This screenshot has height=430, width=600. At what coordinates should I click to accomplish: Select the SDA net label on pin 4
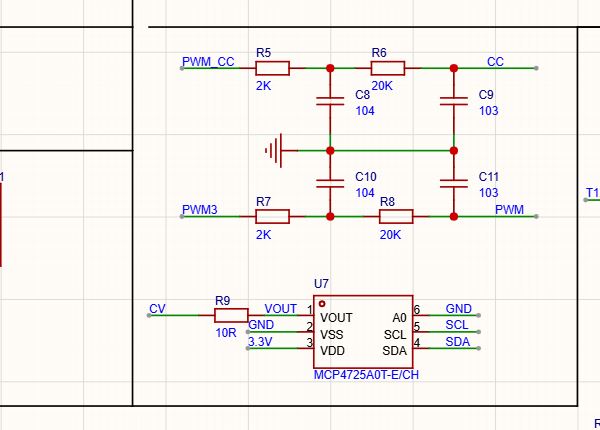[457, 342]
